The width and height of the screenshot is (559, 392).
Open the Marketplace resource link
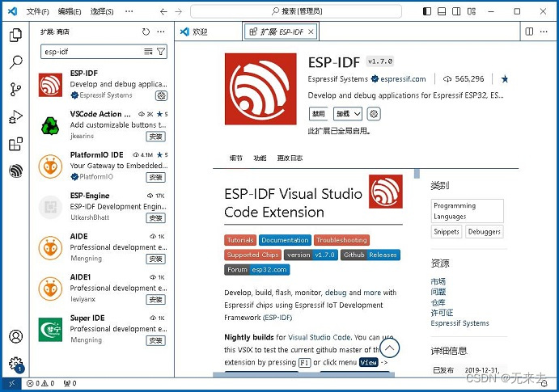tap(438, 281)
